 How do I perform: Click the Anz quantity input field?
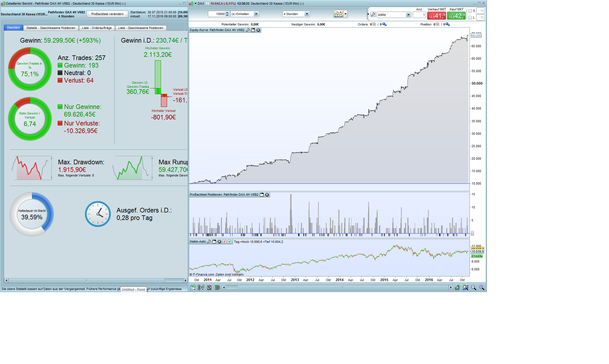click(419, 15)
